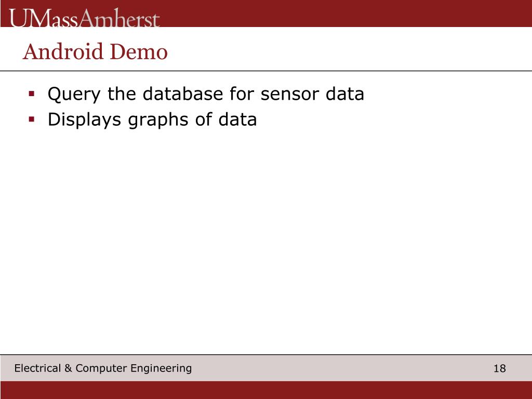Click the word Android in the title

[63, 51]
